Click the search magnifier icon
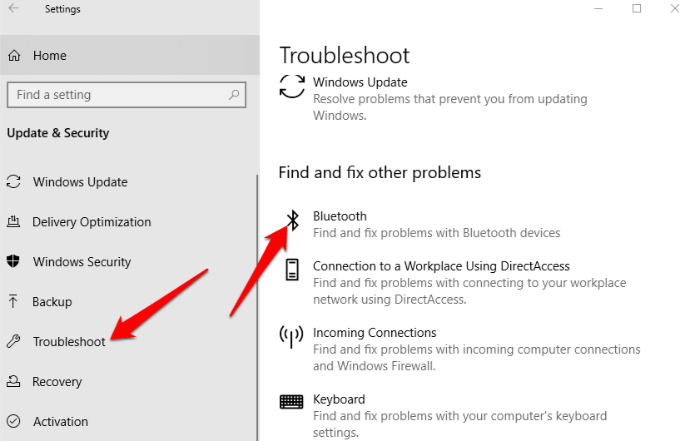The width and height of the screenshot is (680, 441). (x=235, y=95)
